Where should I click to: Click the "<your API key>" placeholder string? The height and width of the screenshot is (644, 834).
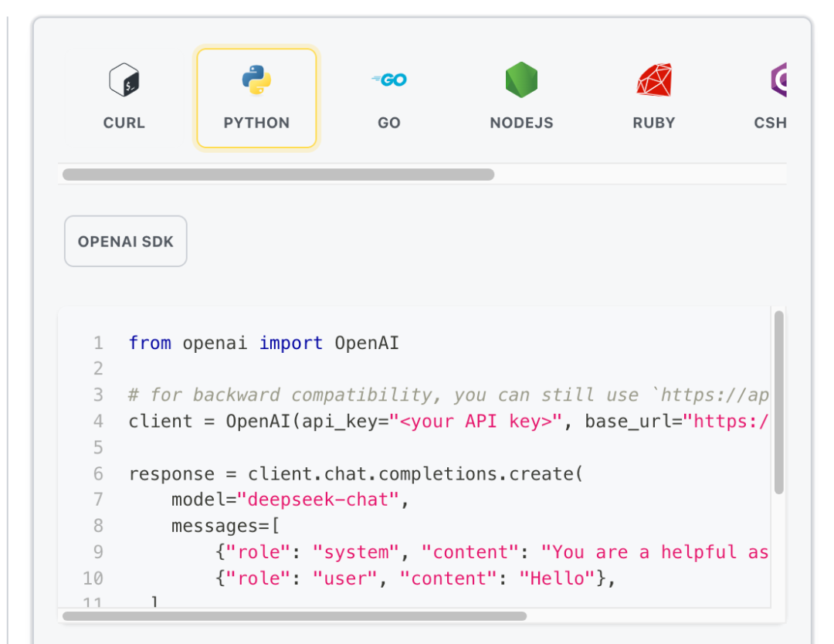click(x=475, y=421)
